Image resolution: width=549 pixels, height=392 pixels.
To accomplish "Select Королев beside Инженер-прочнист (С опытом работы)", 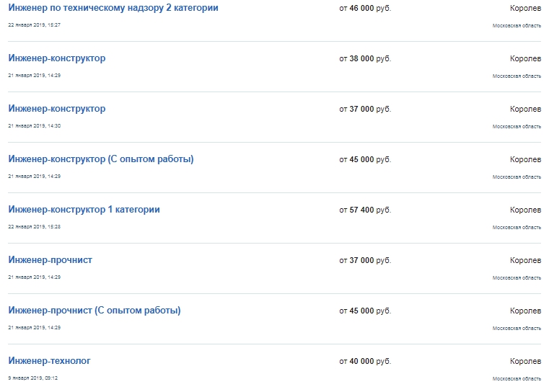I will (x=525, y=311).
